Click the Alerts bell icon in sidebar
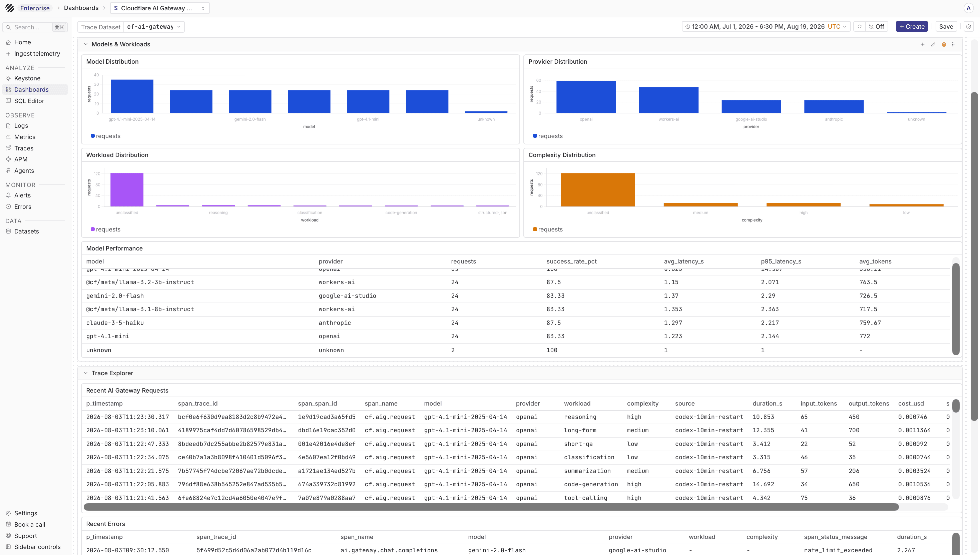The height and width of the screenshot is (555, 980). pos(8,195)
